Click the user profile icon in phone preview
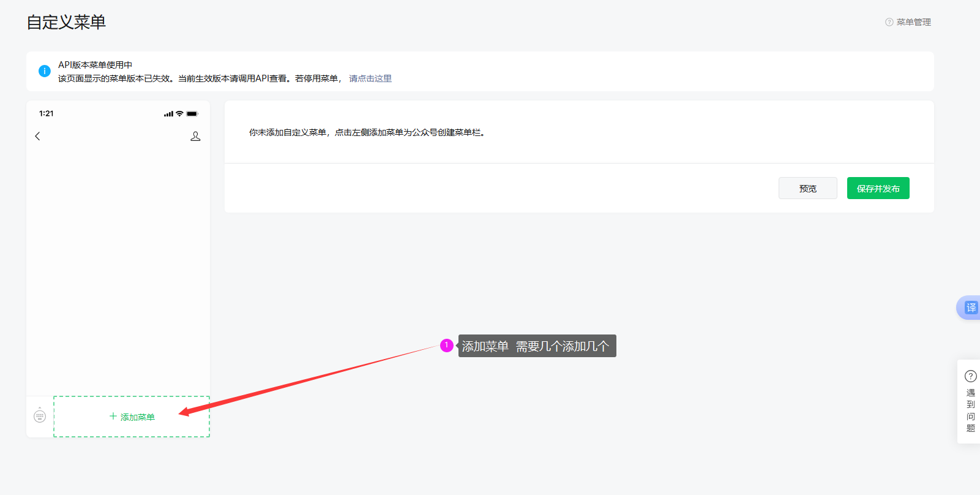 tap(195, 136)
